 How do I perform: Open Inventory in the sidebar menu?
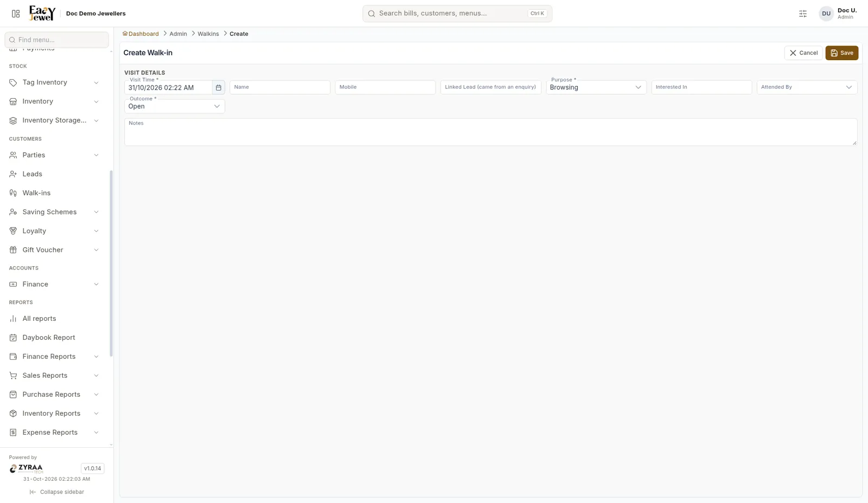coord(54,101)
